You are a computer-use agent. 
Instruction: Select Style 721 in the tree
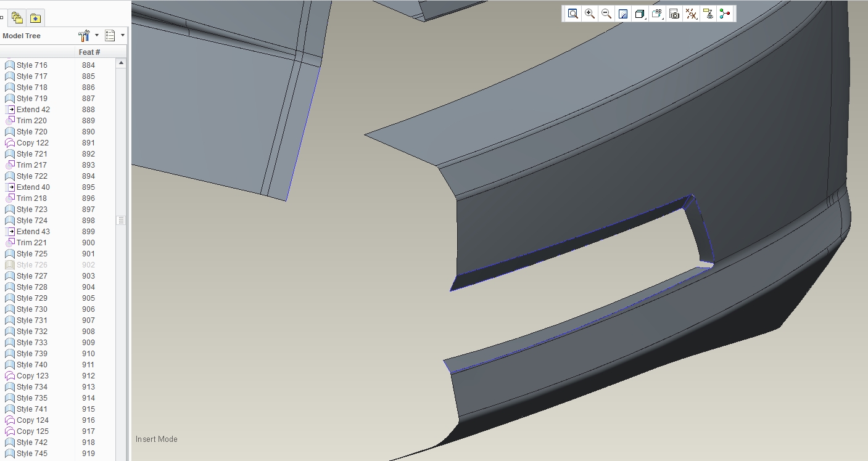(x=32, y=154)
